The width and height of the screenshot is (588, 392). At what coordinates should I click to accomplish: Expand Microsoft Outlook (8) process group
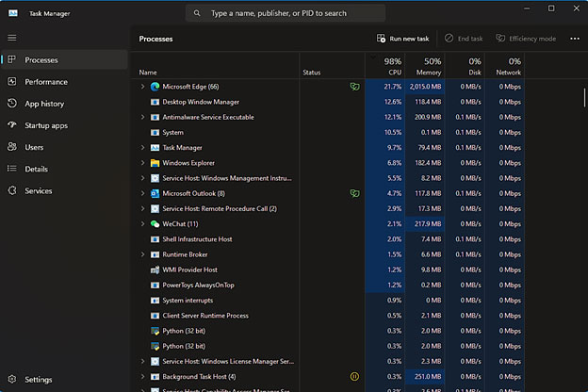[x=142, y=193]
